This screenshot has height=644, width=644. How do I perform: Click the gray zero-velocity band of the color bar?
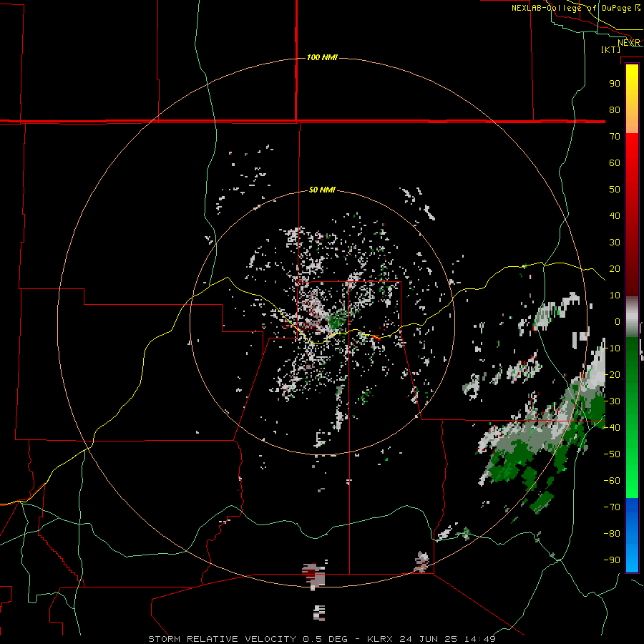tap(632, 317)
